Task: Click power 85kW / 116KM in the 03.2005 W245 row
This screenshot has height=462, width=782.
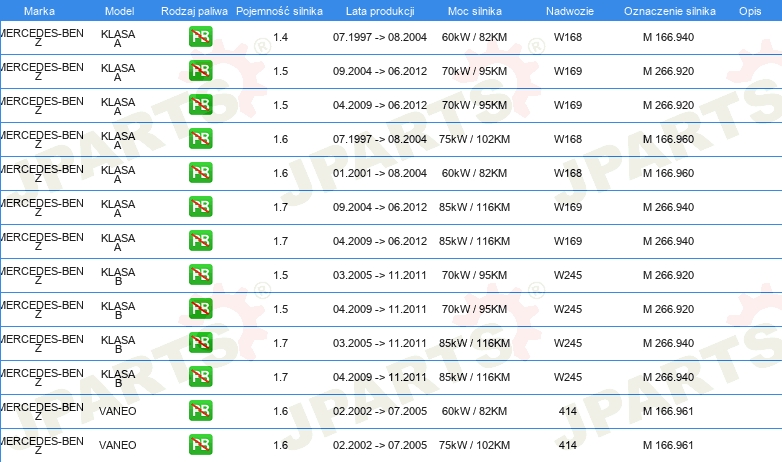Action: [474, 342]
